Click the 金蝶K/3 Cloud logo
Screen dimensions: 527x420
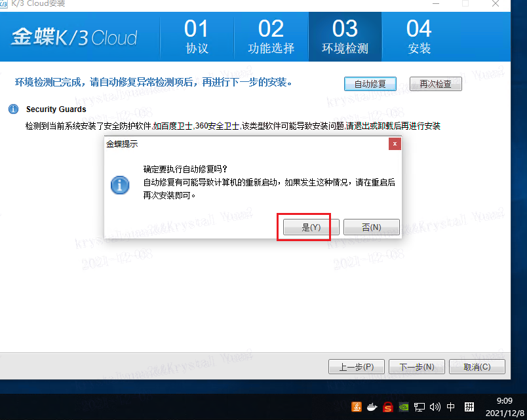(x=74, y=36)
